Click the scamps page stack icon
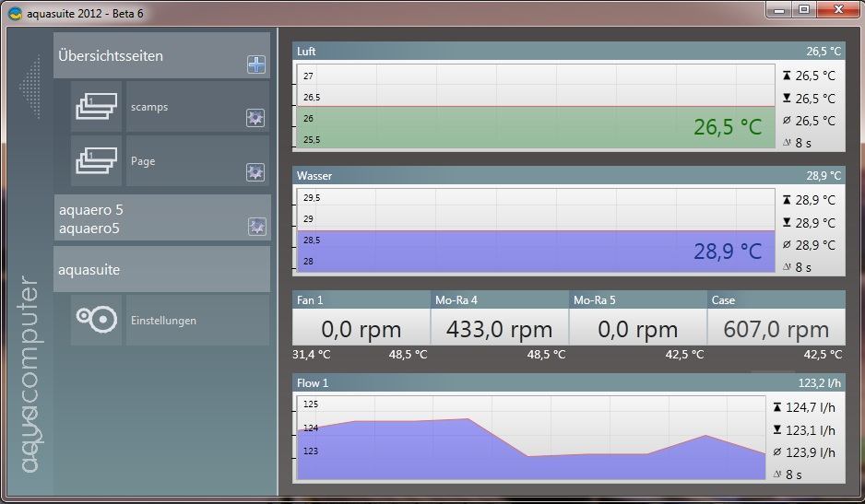Image resolution: width=865 pixels, height=504 pixels. pos(96,107)
